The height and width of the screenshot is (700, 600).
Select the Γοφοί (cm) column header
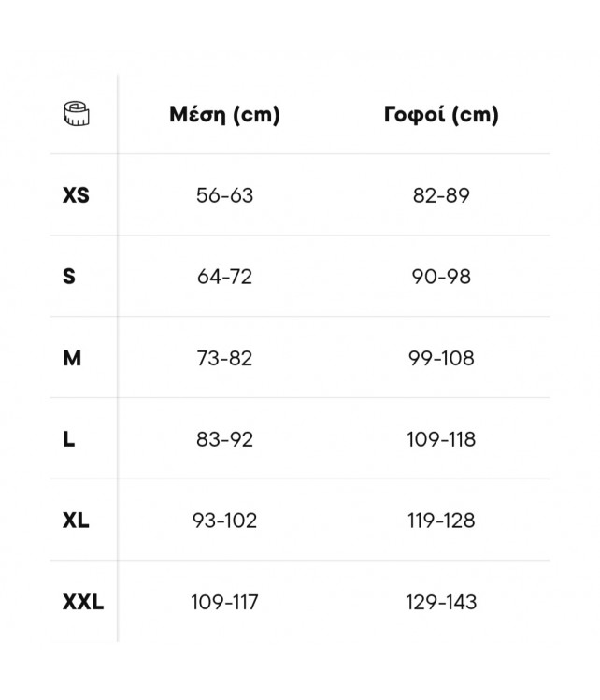tap(441, 115)
